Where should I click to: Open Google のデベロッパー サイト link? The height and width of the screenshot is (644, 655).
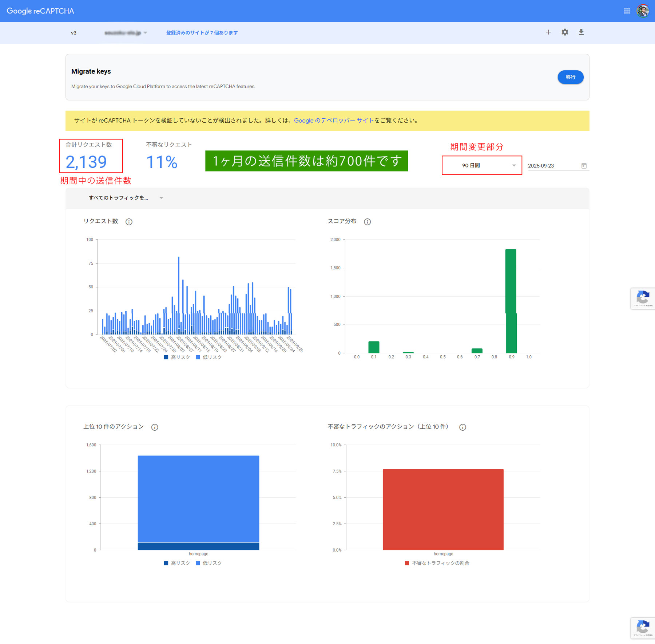[334, 120]
